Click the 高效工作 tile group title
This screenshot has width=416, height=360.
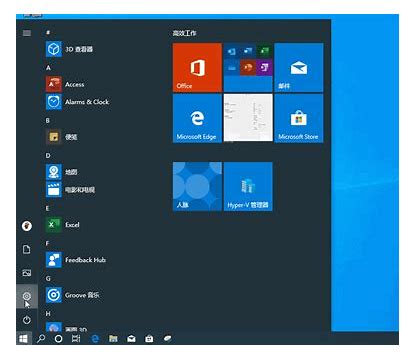point(185,33)
